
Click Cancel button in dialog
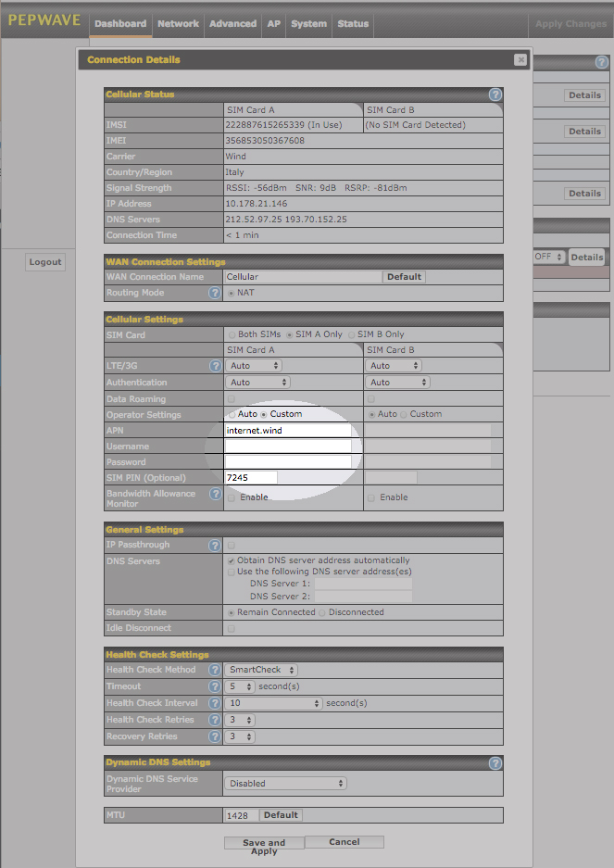(344, 842)
